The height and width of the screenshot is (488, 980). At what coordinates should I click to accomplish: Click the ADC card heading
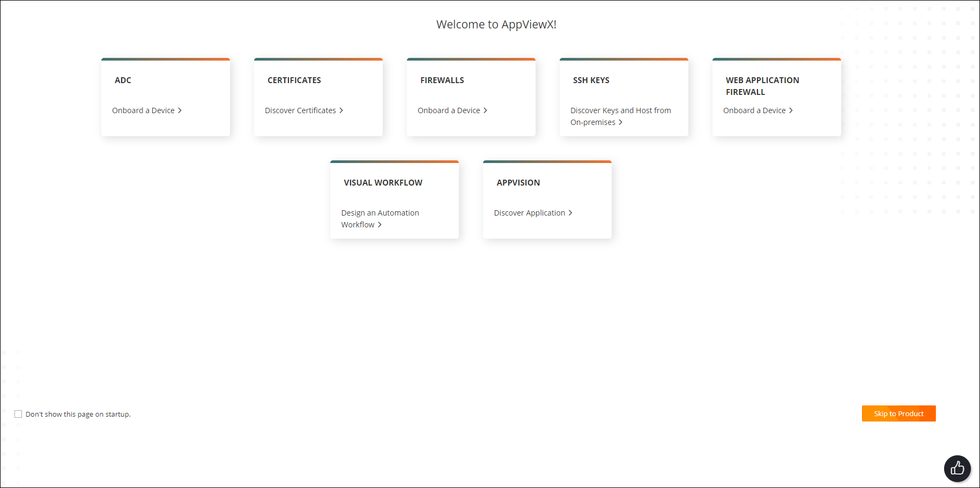click(123, 80)
